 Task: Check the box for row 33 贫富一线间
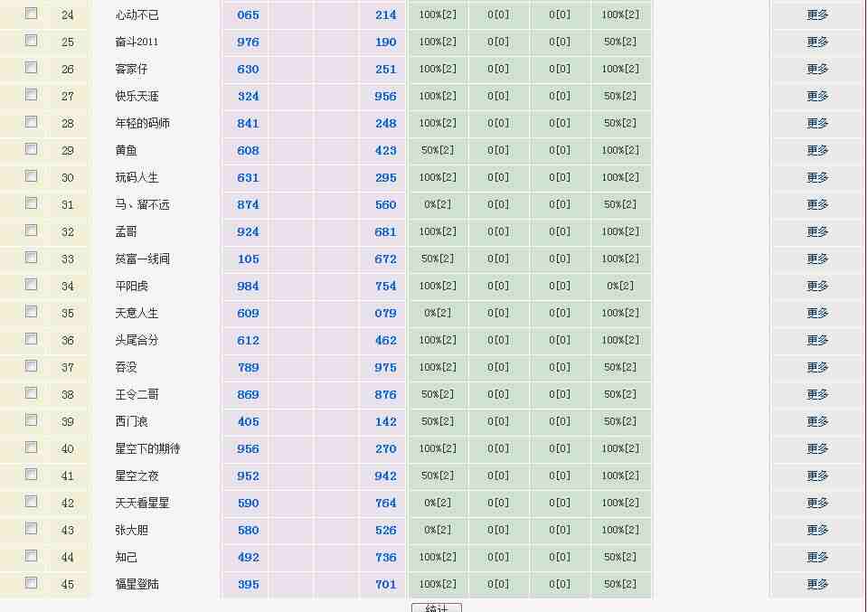32,258
